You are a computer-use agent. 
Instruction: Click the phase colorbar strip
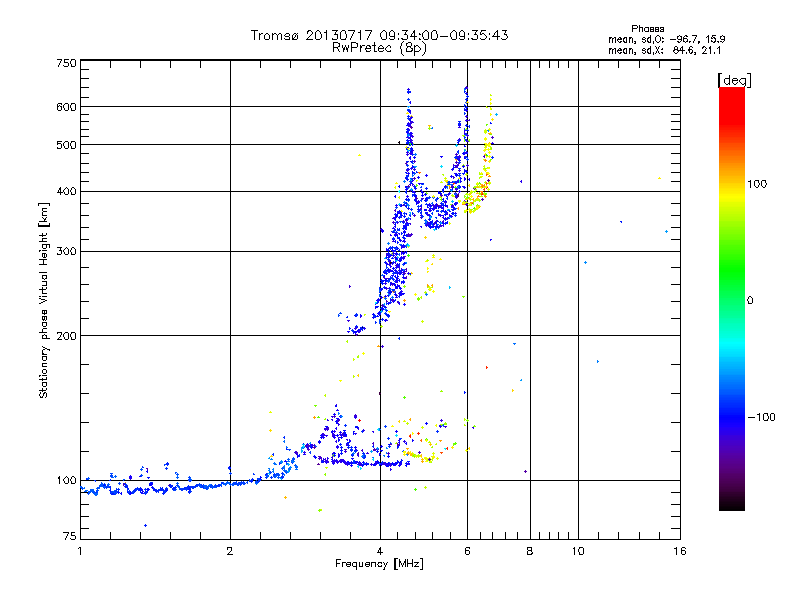(x=732, y=299)
